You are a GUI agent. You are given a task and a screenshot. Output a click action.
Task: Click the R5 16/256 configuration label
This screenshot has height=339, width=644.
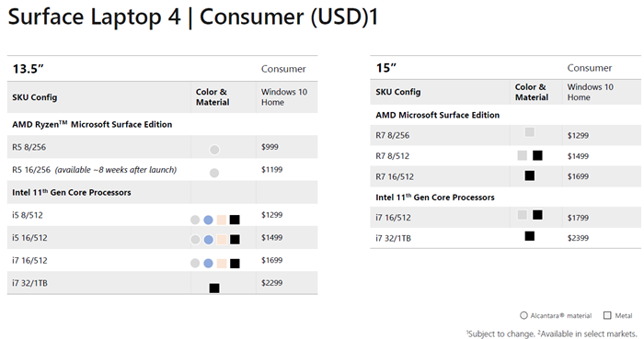(31, 170)
